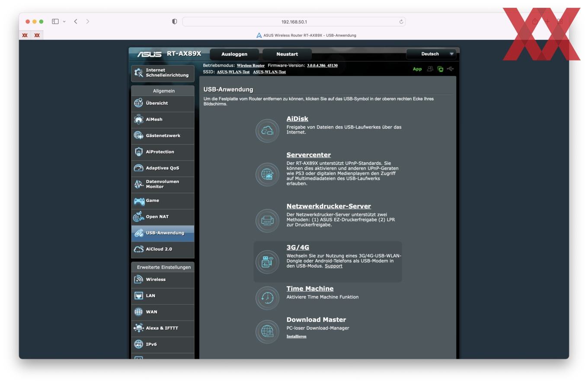The height and width of the screenshot is (384, 588).
Task: Go forward with Safari forward arrow
Action: [x=88, y=21]
